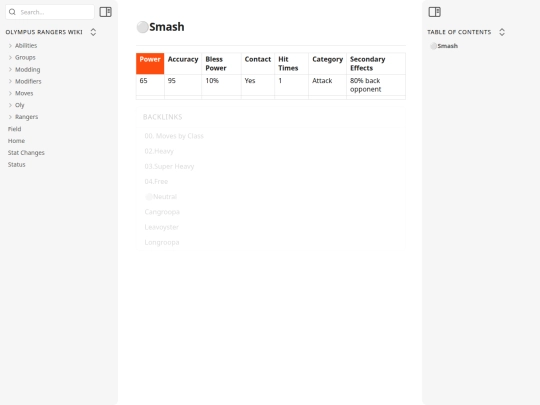Click the Hit Times column header
The height and width of the screenshot is (405, 540).
[292, 63]
